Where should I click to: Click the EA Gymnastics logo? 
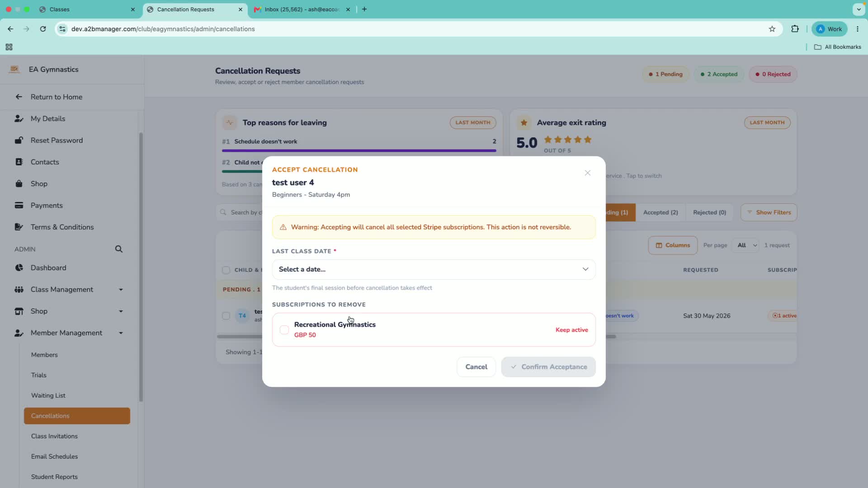click(14, 69)
